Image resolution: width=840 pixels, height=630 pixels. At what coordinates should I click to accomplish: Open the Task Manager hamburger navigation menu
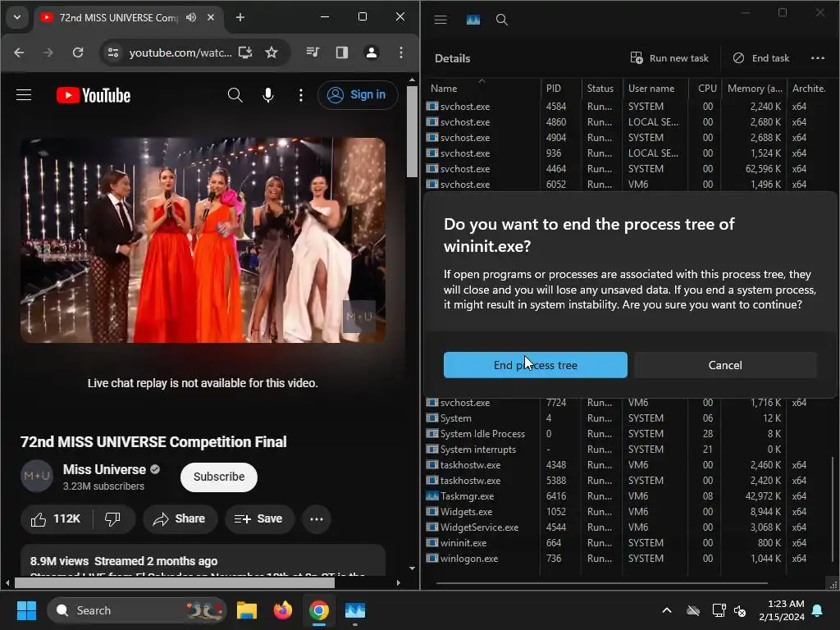pos(441,20)
